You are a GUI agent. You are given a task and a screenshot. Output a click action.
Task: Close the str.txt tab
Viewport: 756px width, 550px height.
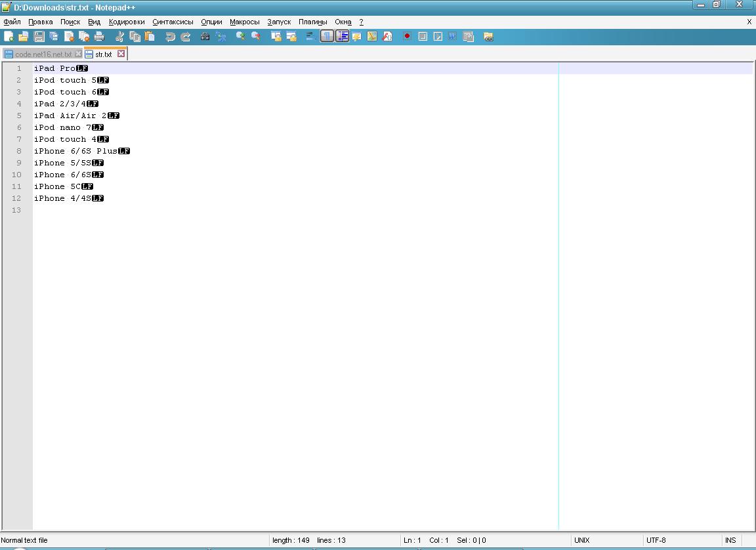click(121, 54)
